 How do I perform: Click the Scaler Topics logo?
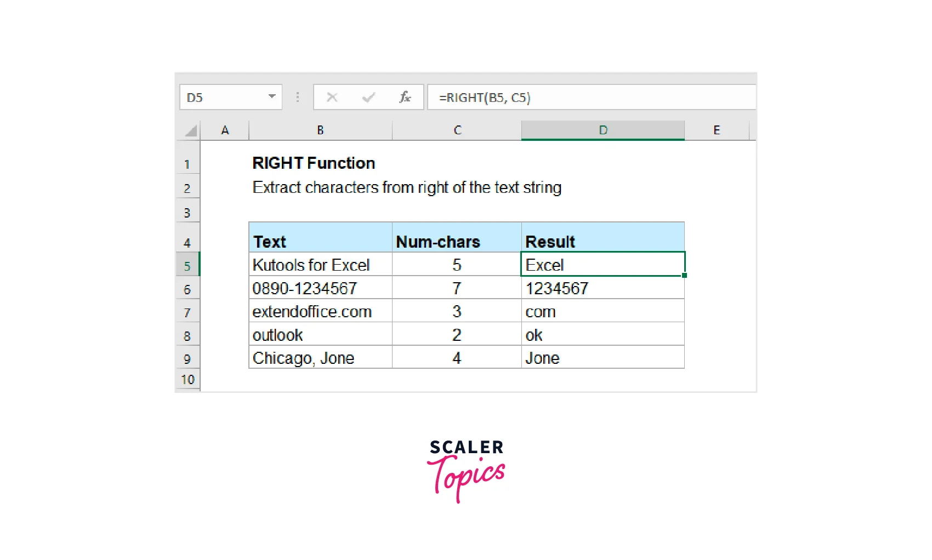click(466, 470)
